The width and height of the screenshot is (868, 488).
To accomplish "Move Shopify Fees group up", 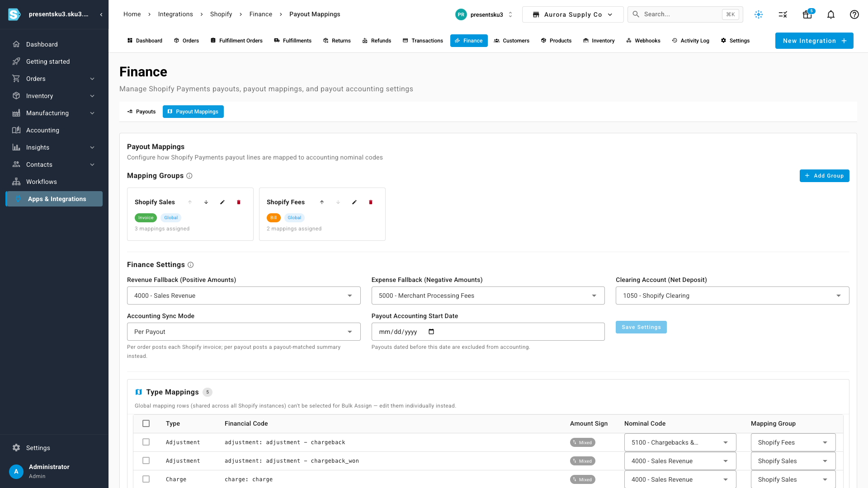I will (322, 202).
